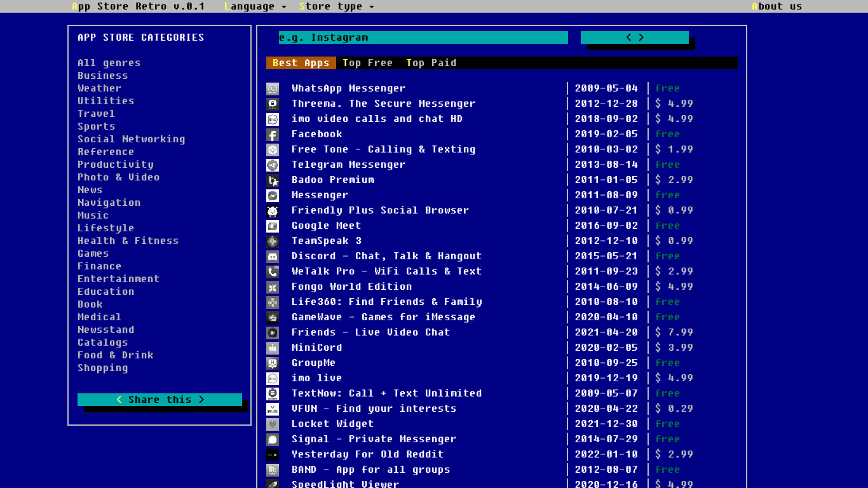The width and height of the screenshot is (868, 488).
Task: Click the Messenger app icon
Action: click(273, 196)
